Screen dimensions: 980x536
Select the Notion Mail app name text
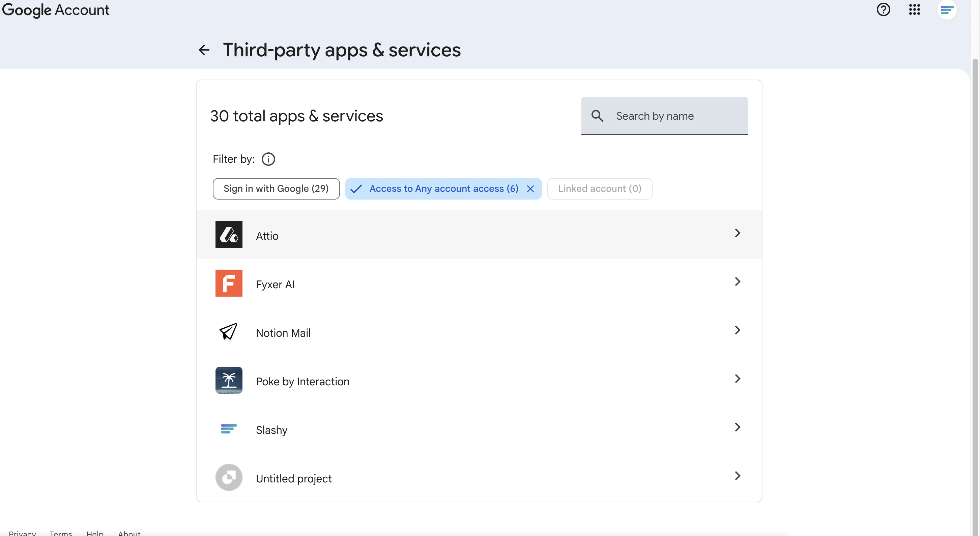tap(283, 333)
